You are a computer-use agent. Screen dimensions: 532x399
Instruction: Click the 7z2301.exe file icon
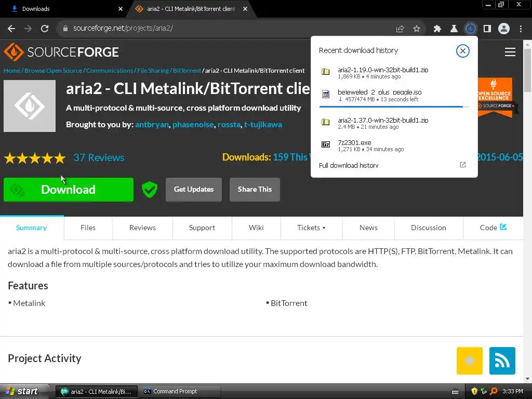click(x=325, y=145)
